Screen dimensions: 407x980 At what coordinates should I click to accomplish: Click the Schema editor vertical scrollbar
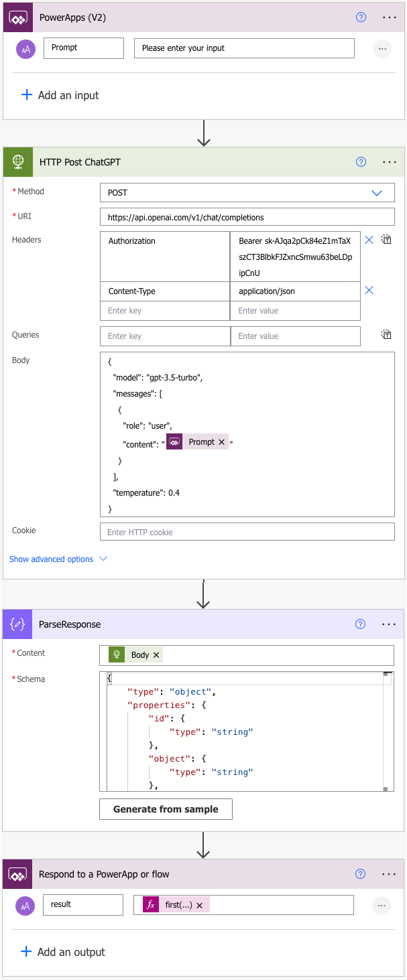(387, 731)
